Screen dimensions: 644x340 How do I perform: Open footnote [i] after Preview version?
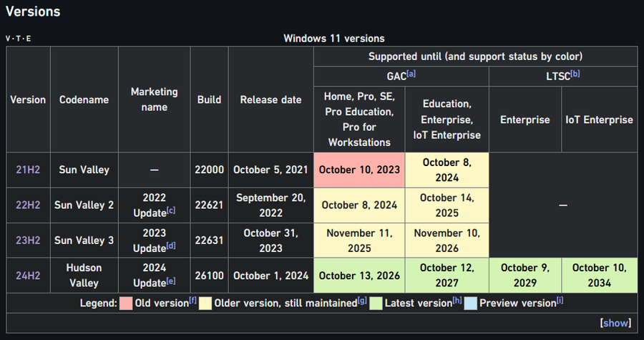point(560,301)
